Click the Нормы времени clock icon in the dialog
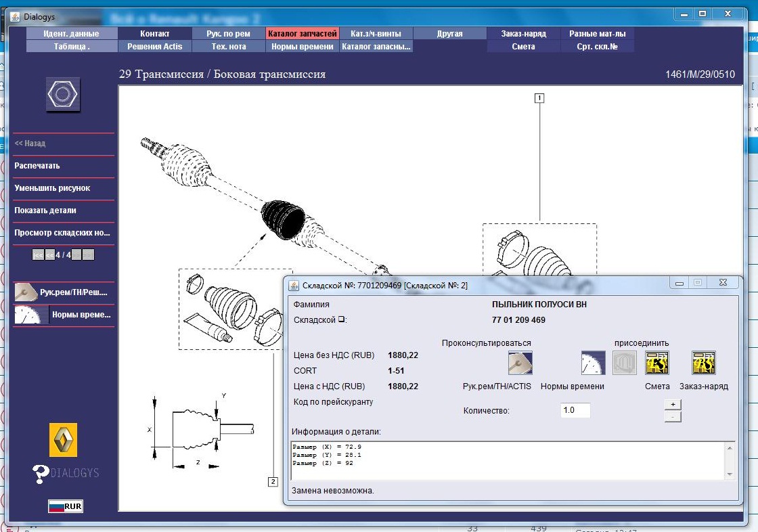Image resolution: width=758 pixels, height=532 pixels. pyautogui.click(x=593, y=363)
